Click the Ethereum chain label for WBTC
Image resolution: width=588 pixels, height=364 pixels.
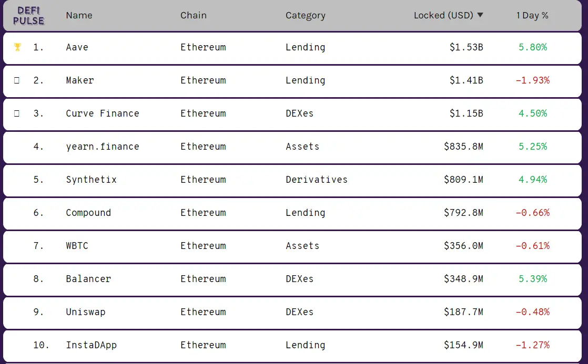(203, 246)
